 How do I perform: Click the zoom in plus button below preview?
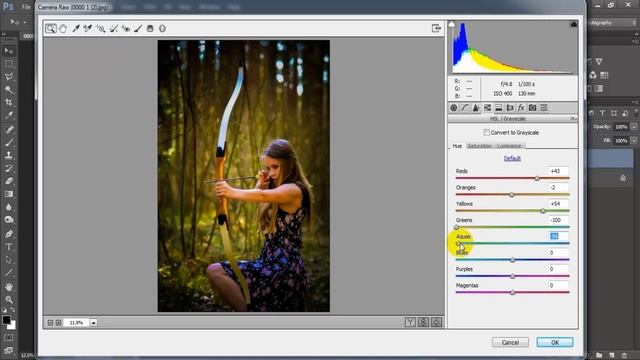point(58,322)
